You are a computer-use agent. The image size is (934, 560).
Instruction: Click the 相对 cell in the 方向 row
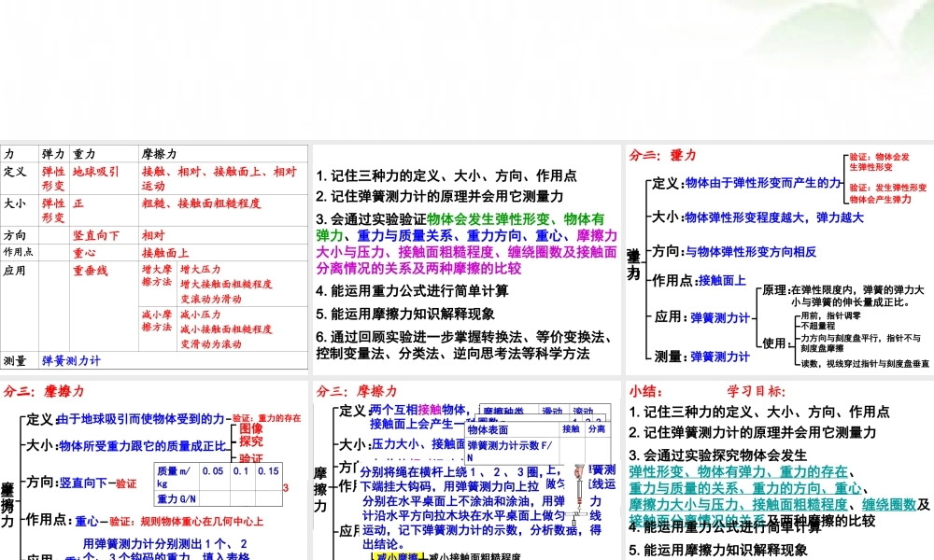click(153, 235)
